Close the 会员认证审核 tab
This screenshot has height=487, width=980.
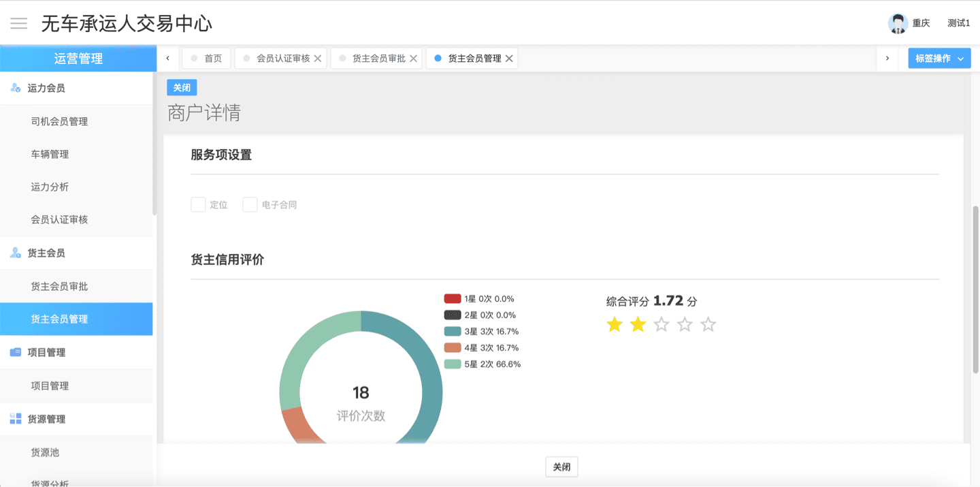click(318, 59)
